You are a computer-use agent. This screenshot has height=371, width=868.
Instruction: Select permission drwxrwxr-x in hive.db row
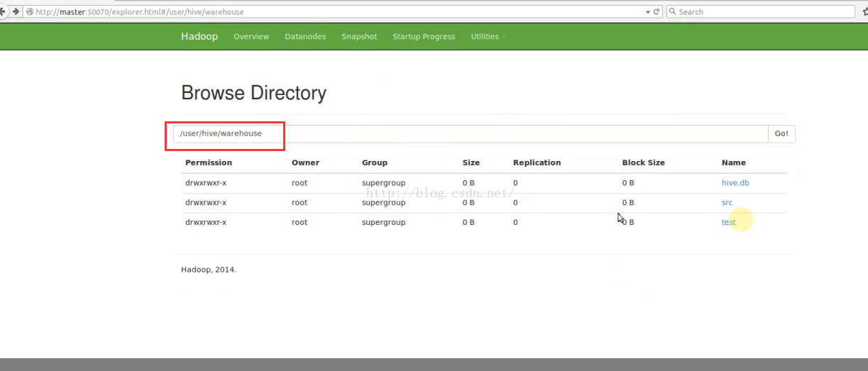(x=206, y=182)
